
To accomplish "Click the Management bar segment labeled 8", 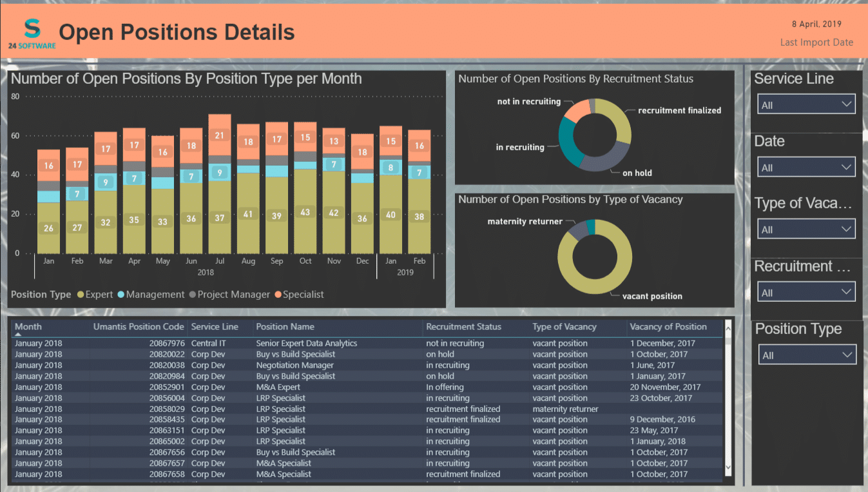I will point(391,168).
